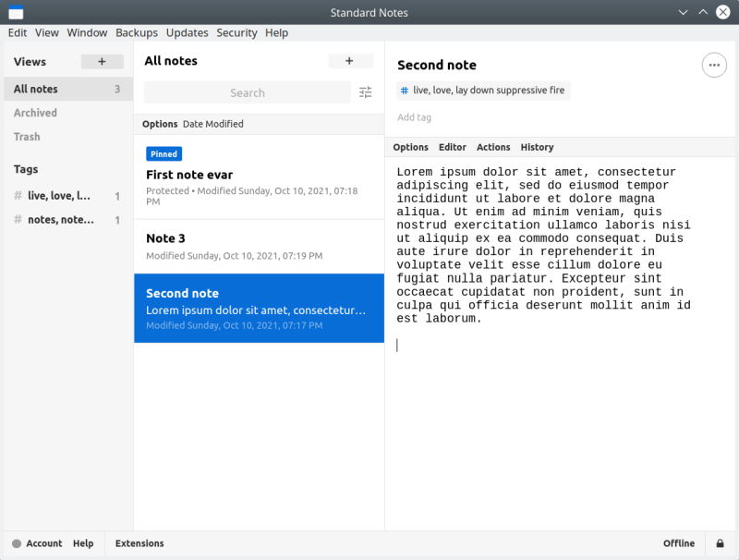Click the Standard Notes window icon
The height and width of the screenshot is (560, 739).
click(x=15, y=13)
